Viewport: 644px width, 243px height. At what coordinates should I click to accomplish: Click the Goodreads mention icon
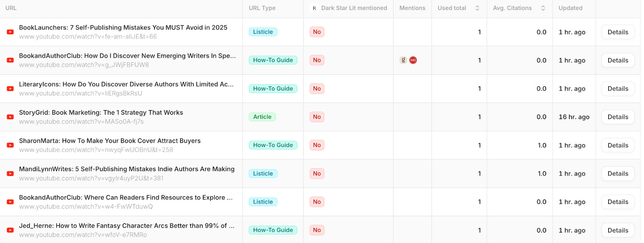click(x=403, y=60)
